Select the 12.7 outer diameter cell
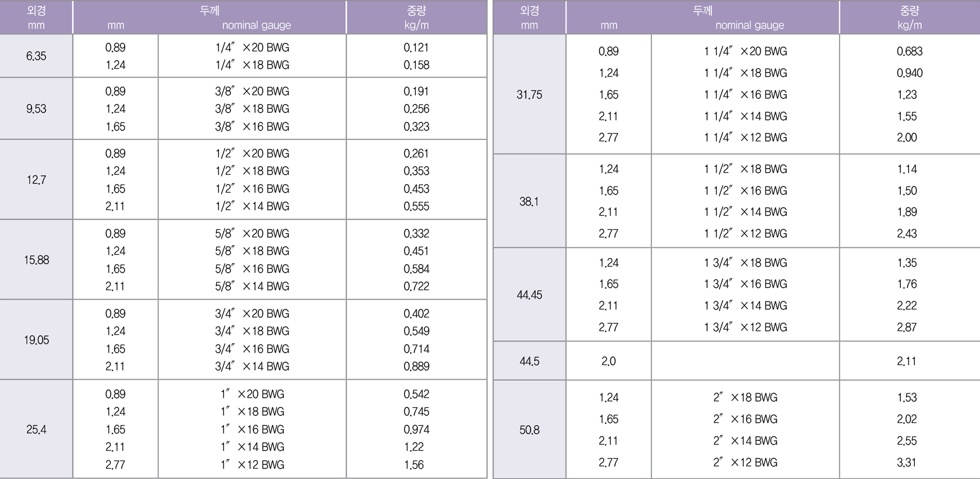Image resolution: width=980 pixels, height=479 pixels. pyautogui.click(x=36, y=179)
